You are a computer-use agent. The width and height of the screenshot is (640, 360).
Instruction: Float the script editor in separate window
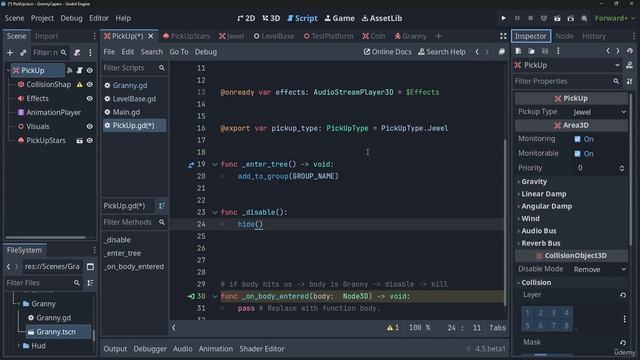pyautogui.click(x=502, y=52)
